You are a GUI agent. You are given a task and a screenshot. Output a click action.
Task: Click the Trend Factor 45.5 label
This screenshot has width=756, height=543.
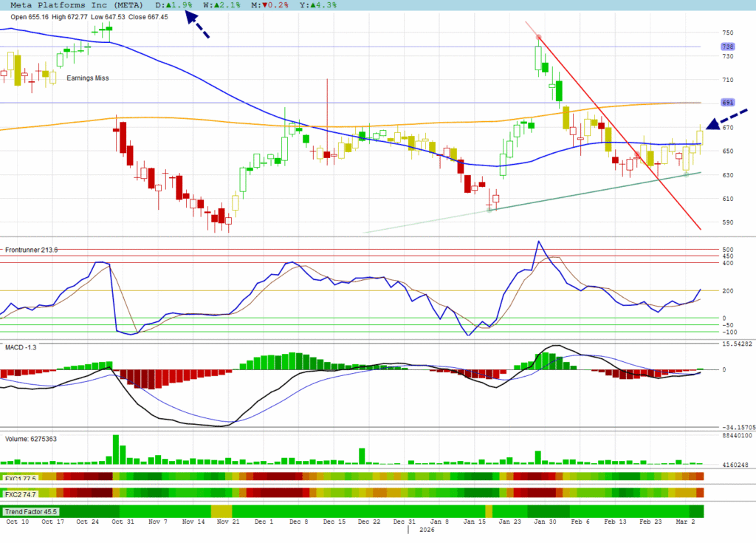(31, 511)
